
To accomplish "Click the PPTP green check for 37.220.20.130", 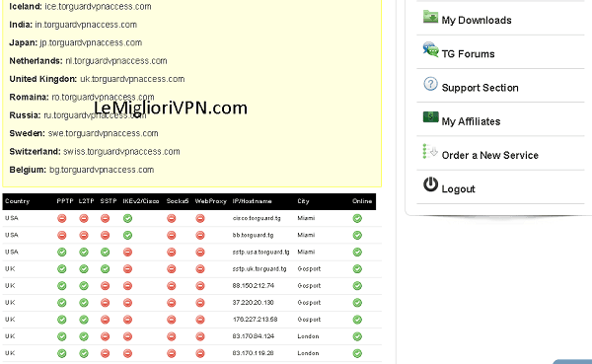I will point(62,303).
